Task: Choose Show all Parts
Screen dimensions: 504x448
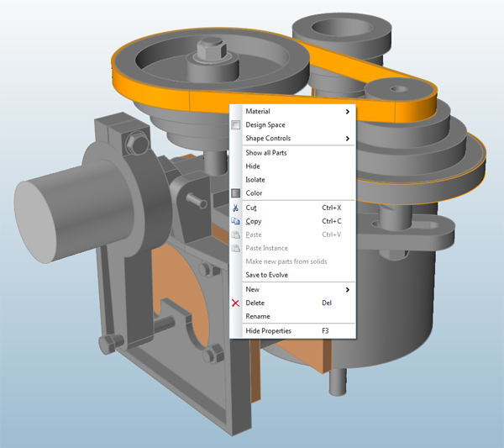Action: pos(266,153)
